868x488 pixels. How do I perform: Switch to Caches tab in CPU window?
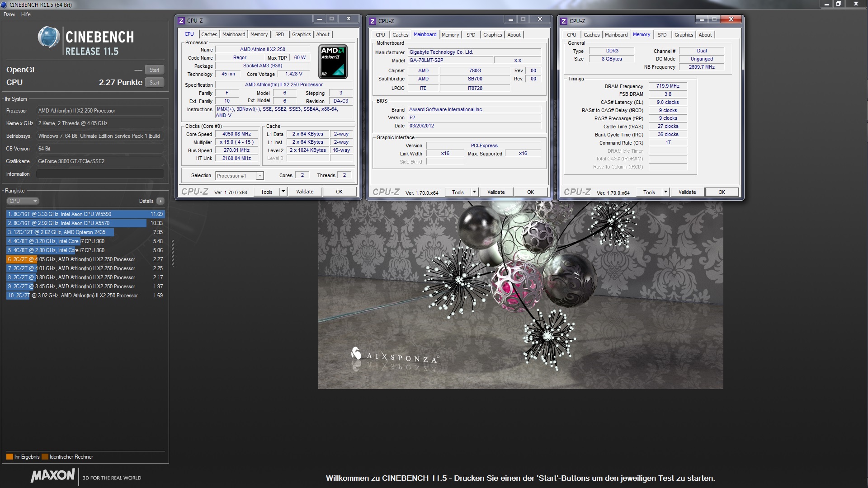pos(209,34)
